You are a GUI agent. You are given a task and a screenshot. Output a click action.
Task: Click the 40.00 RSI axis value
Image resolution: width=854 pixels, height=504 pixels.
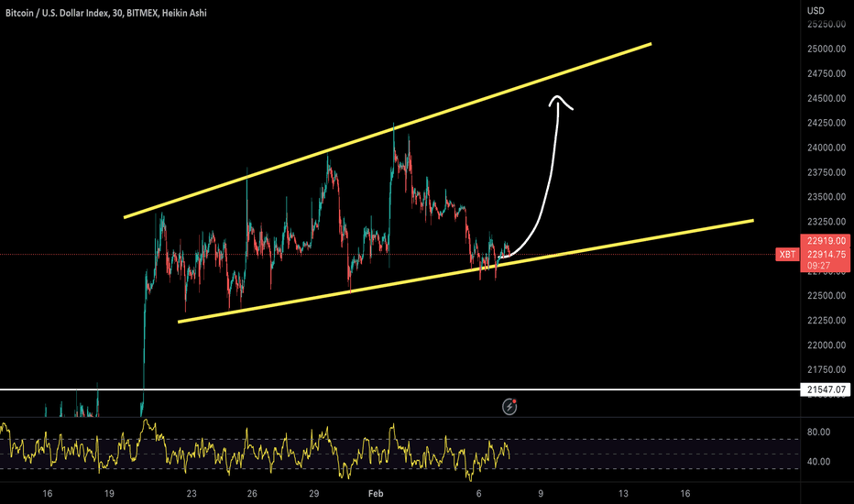tap(818, 462)
